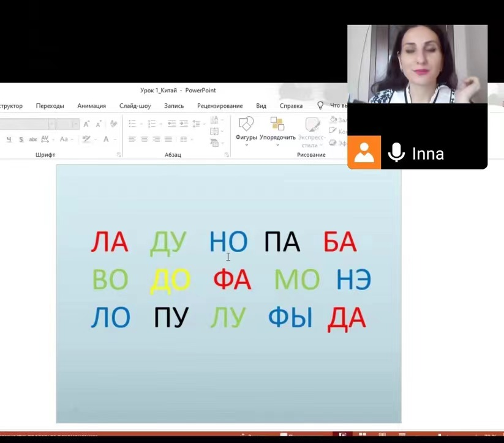Viewport: 504px width, 443px height.
Task: Switch to the Слайд-шоу tab
Action: pos(135,106)
